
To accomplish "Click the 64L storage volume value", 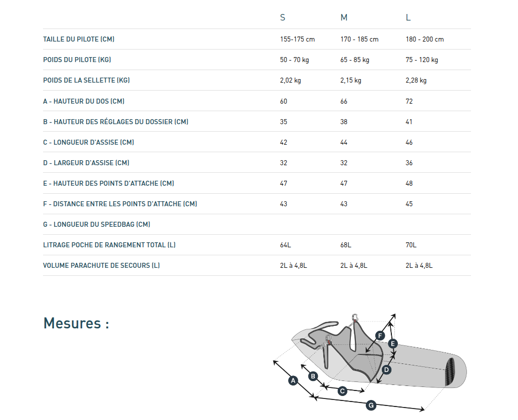I will click(286, 245).
